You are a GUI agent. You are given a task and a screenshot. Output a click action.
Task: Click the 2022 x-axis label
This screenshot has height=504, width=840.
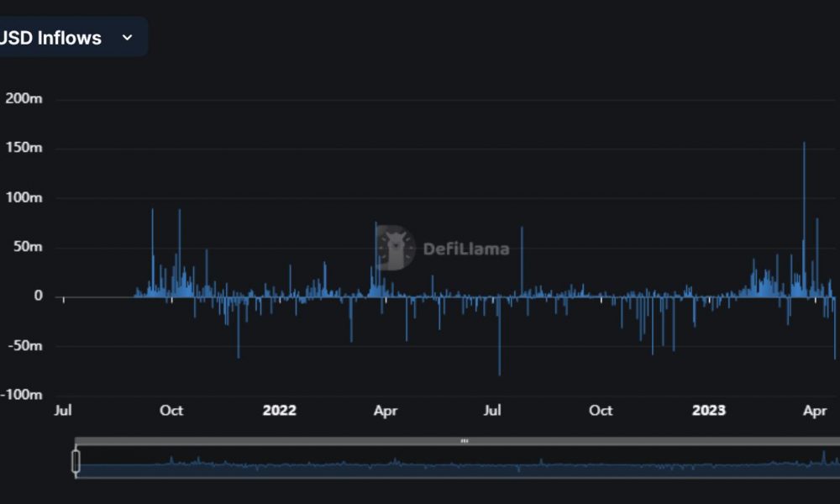(x=279, y=410)
